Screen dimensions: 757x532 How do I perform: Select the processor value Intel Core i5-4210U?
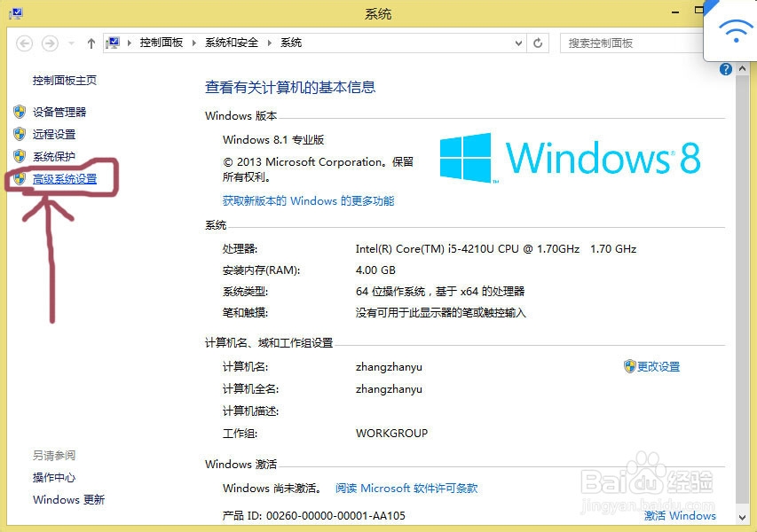point(496,249)
